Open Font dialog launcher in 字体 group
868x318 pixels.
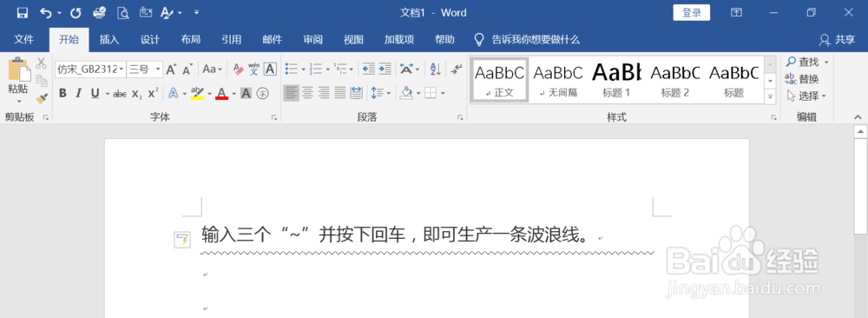click(273, 117)
